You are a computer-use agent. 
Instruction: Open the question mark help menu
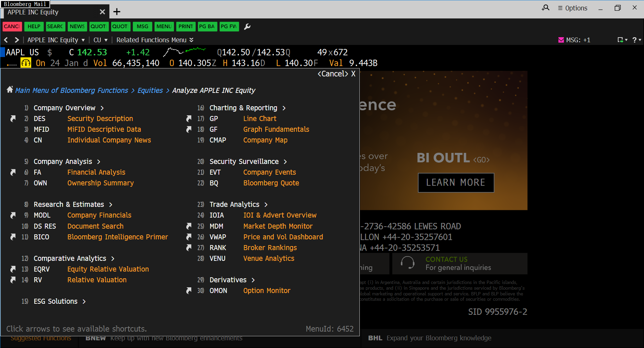coord(636,40)
